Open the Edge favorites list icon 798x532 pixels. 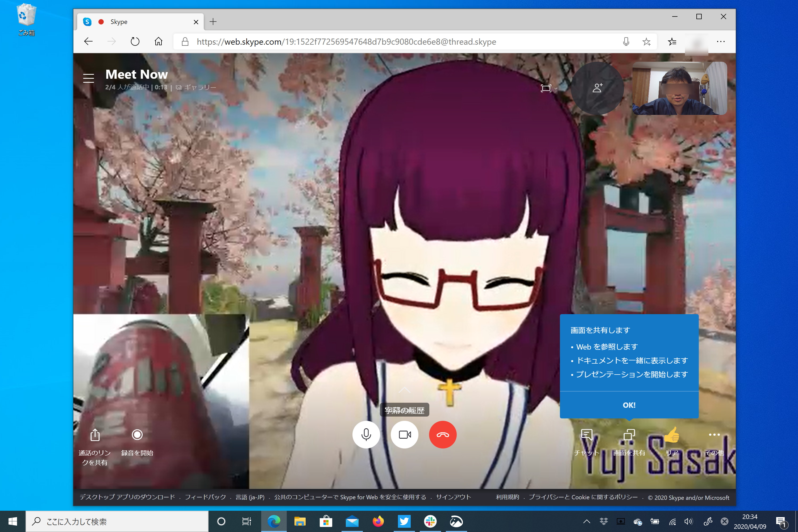(x=672, y=42)
